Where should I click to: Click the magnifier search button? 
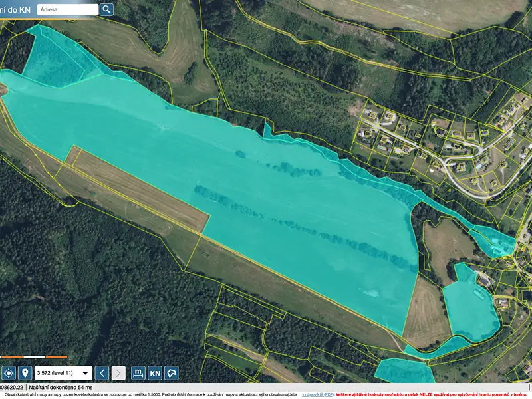[x=106, y=9]
